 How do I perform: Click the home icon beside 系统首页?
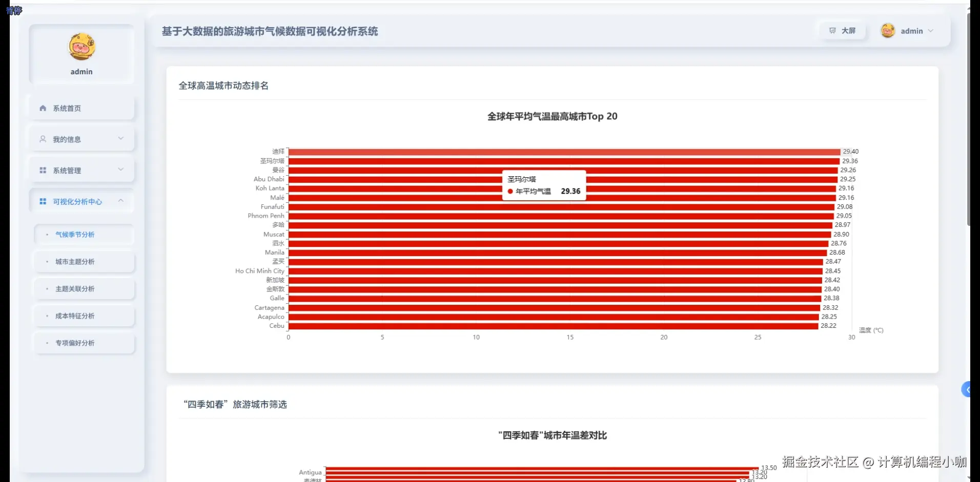point(43,108)
